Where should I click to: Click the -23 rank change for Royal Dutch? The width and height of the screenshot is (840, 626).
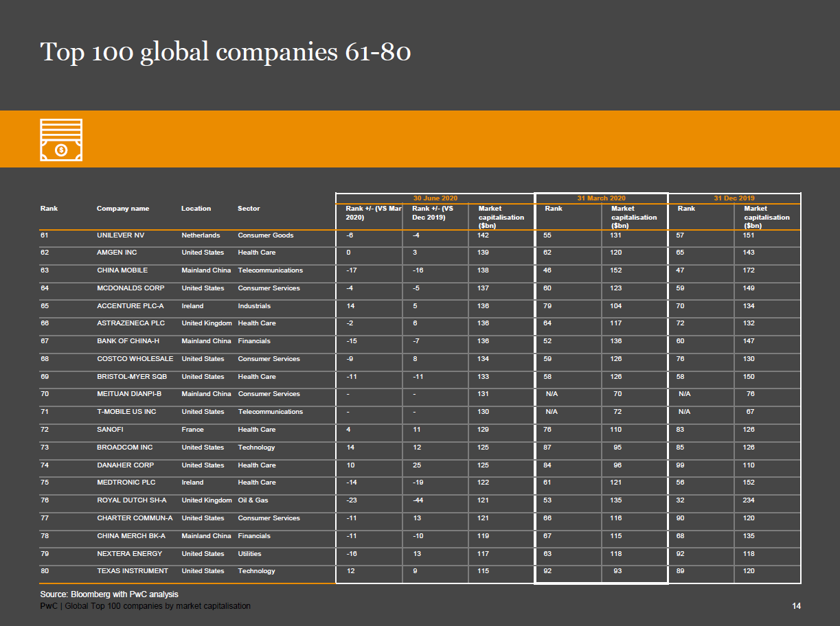point(352,500)
